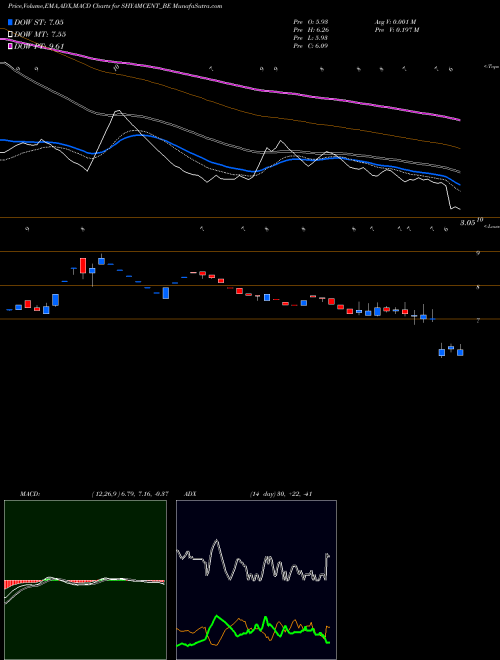Open the ADX indicator chart thumbnail

(256, 580)
